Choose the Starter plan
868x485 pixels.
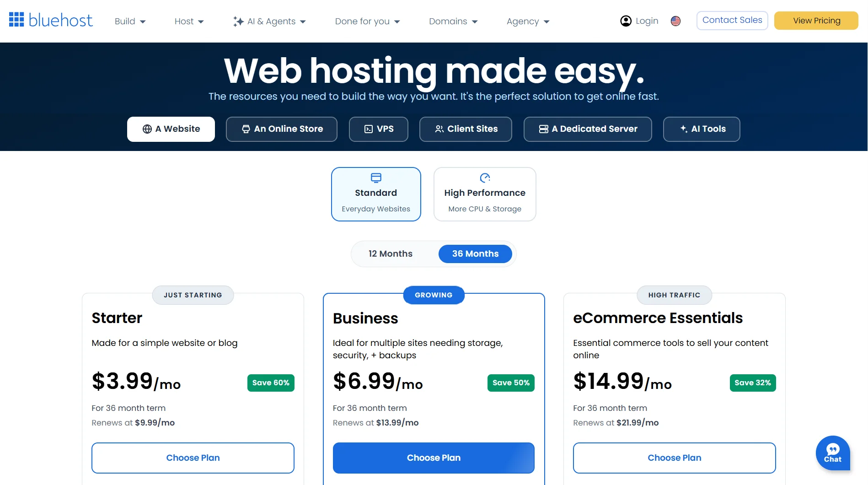coord(193,458)
